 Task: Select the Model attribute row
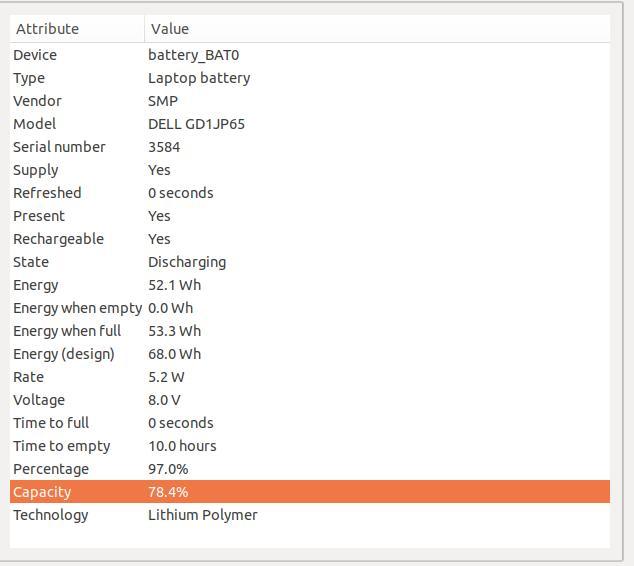(x=310, y=124)
